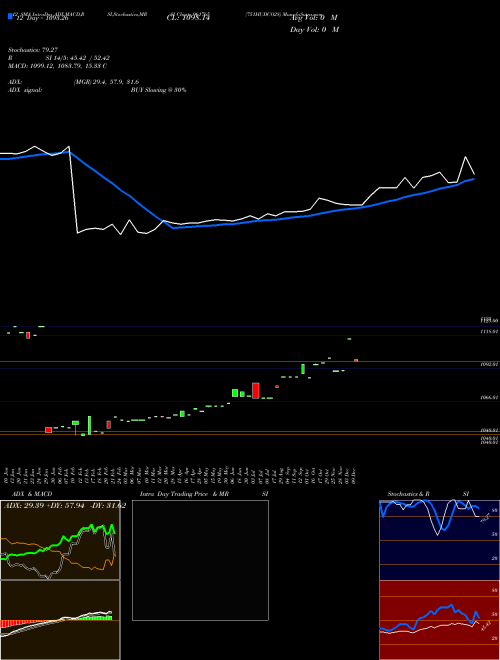This screenshot has height=660, width=500.
Task: Click the '(MGR) 29.4, 57.9, 31.6' ADX values
Action: (106, 82)
